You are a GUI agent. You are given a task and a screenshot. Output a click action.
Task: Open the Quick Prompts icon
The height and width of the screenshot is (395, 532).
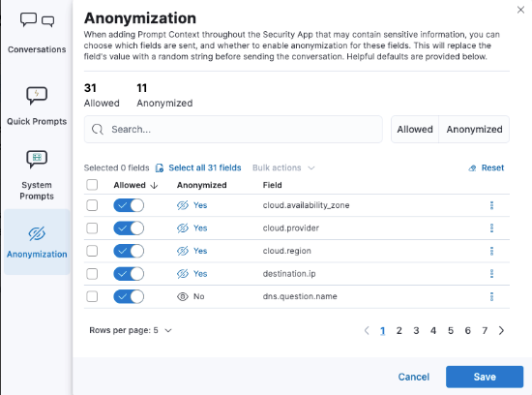pos(37,96)
